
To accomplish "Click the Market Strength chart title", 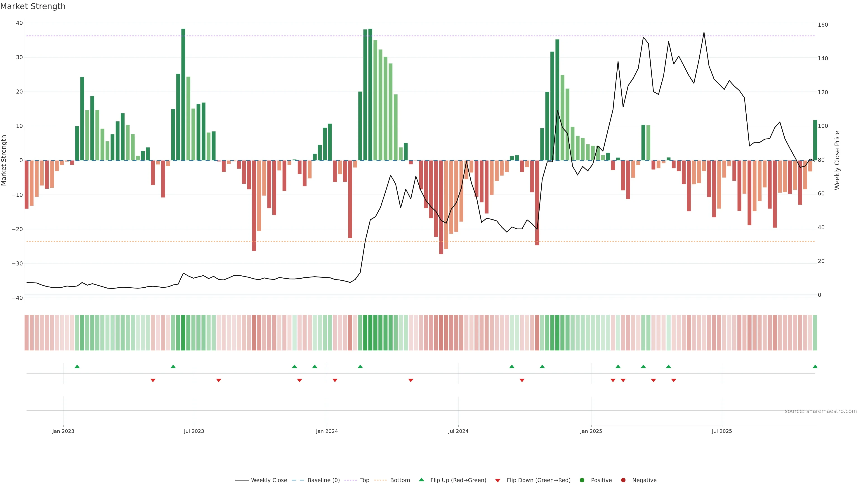I will [33, 6].
